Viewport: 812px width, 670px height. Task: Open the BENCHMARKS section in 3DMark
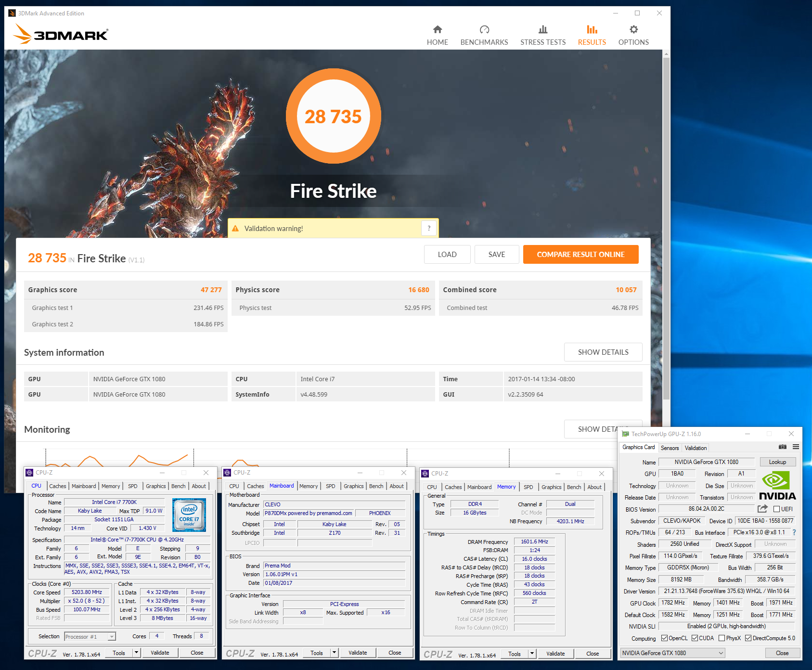pyautogui.click(x=484, y=36)
